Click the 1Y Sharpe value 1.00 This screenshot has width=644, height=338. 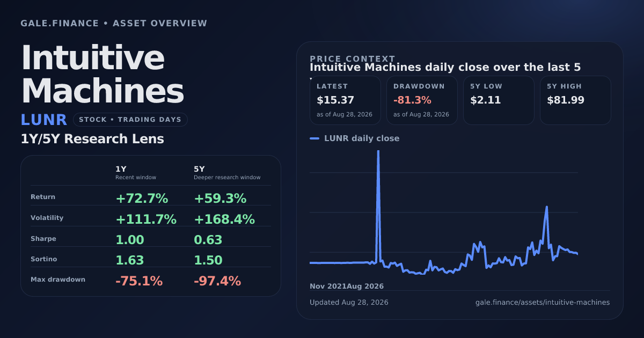click(130, 240)
